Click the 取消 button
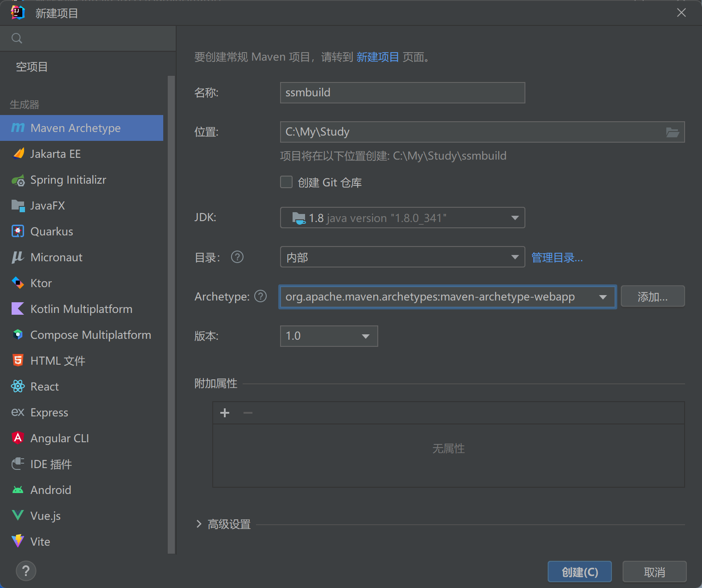This screenshot has width=702, height=588. tap(654, 572)
